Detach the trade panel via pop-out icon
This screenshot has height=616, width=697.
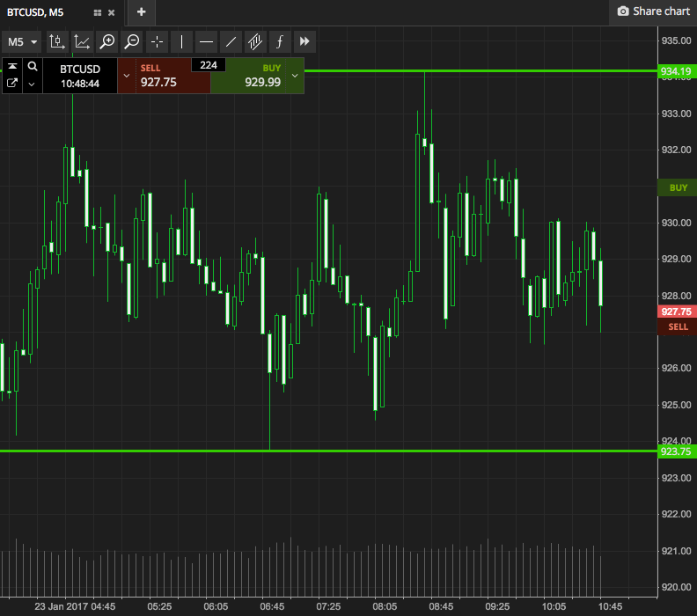tap(12, 84)
